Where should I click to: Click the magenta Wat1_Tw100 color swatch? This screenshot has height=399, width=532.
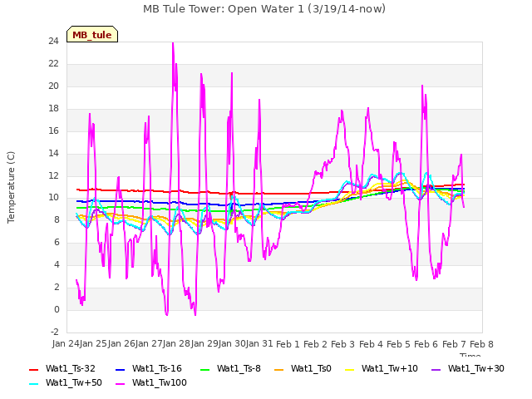click(120, 384)
